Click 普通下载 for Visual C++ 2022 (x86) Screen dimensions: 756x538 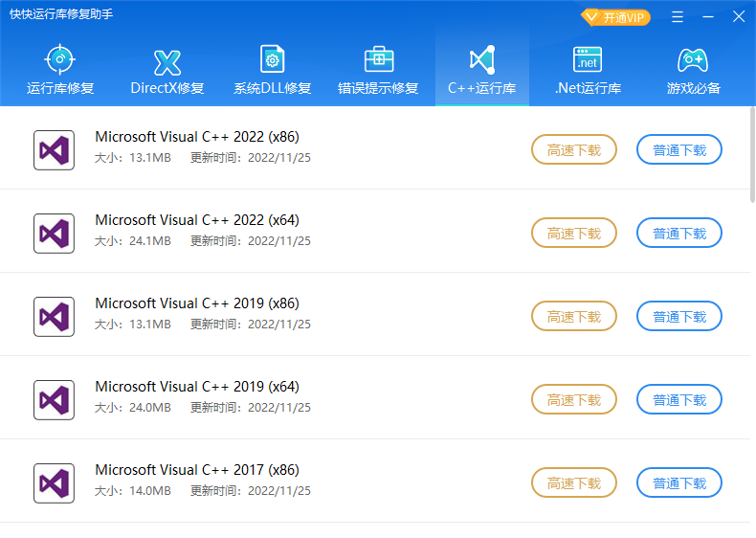tap(679, 150)
